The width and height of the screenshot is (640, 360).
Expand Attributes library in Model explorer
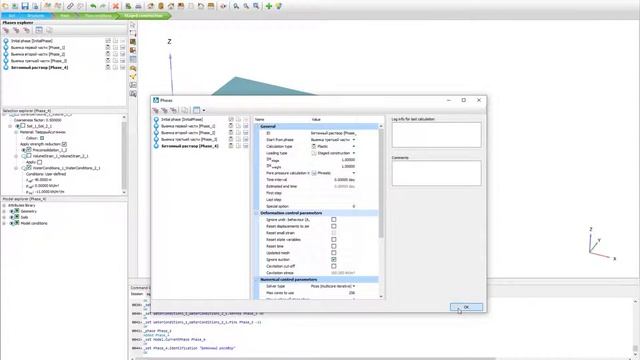pyautogui.click(x=4, y=205)
